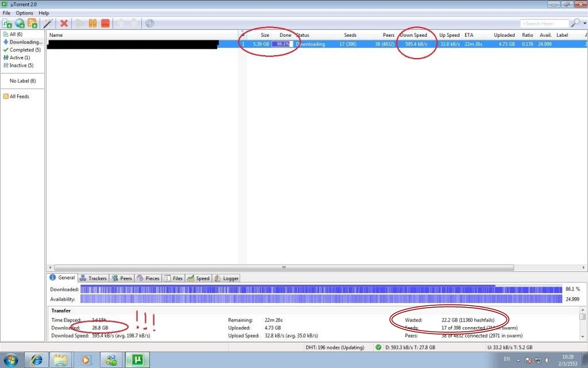Sort by the ETA column header

pos(469,35)
